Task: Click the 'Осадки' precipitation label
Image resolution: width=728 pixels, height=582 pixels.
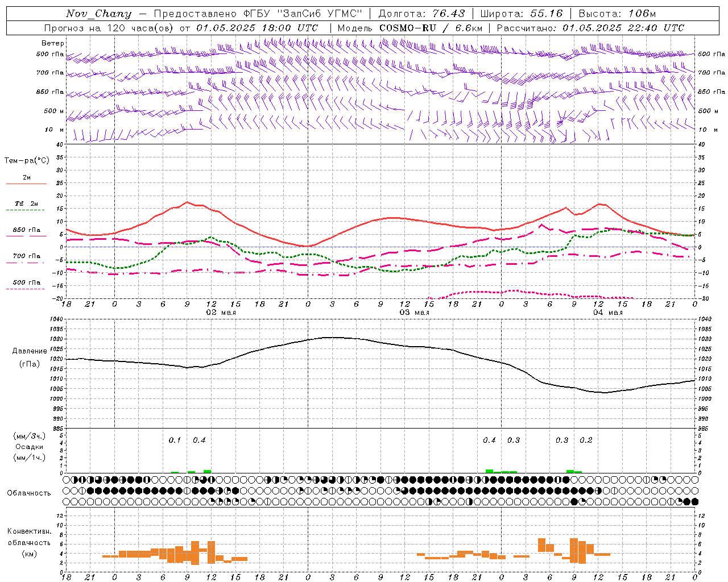Action: [x=29, y=447]
